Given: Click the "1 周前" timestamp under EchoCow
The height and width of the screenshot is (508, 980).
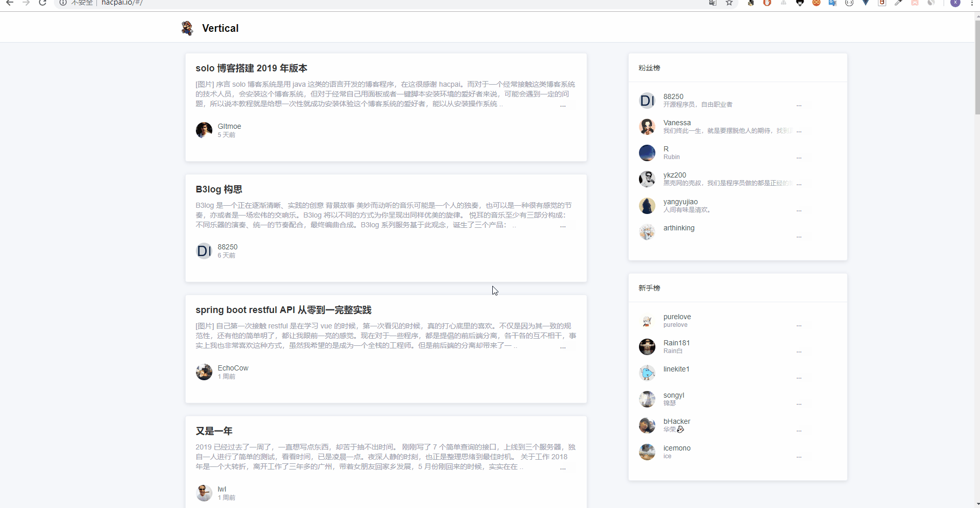Looking at the screenshot, I should tap(227, 377).
